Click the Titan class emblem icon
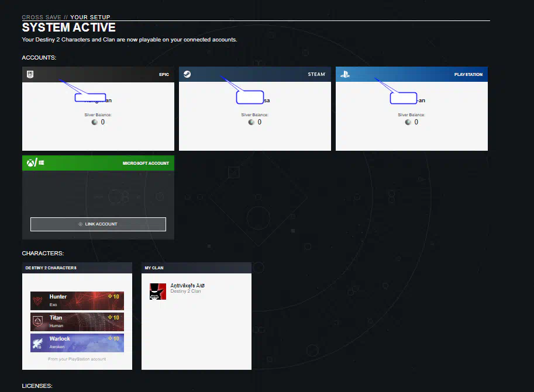The height and width of the screenshot is (392, 534). pyautogui.click(x=39, y=322)
